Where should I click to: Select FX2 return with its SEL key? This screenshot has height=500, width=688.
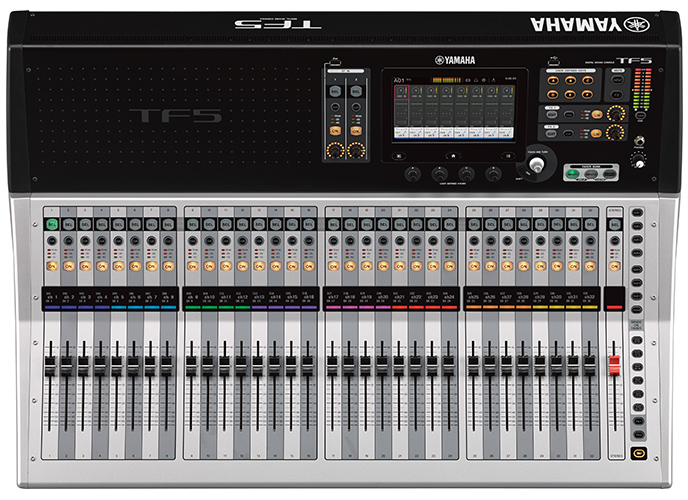tap(551, 133)
